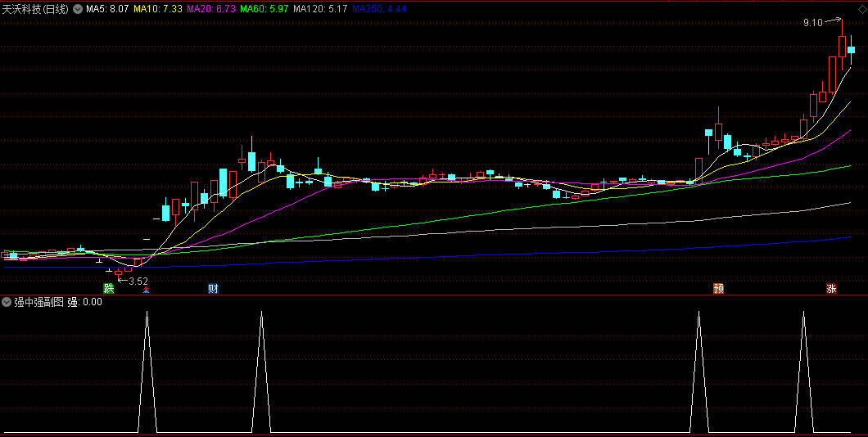Select the 天沃科技(日线) chart title
The image size is (868, 437).
pyautogui.click(x=35, y=9)
